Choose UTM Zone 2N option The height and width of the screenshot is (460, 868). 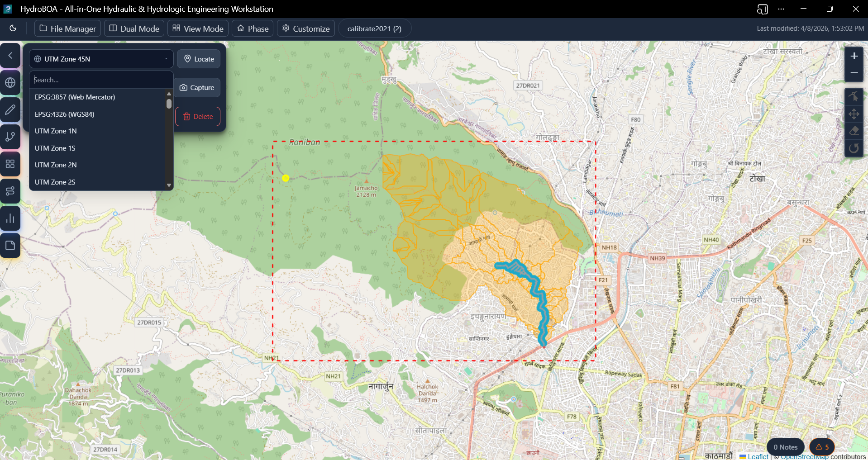coord(56,165)
